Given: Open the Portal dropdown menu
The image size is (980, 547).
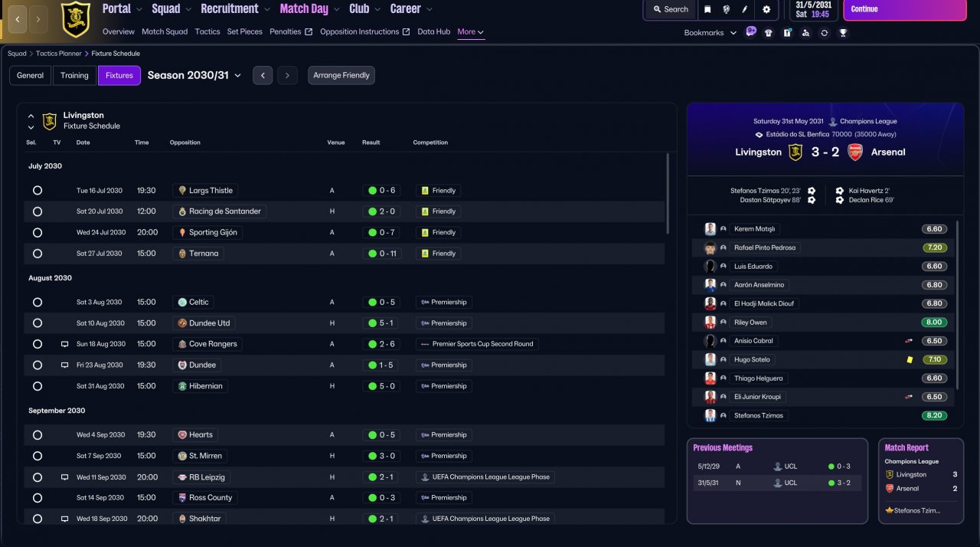Looking at the screenshot, I should (x=122, y=9).
